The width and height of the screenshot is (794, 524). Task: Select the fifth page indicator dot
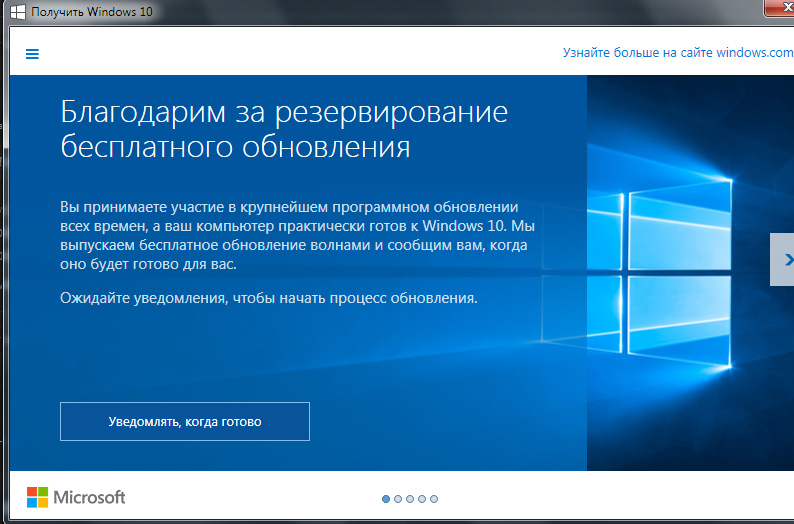pos(434,499)
